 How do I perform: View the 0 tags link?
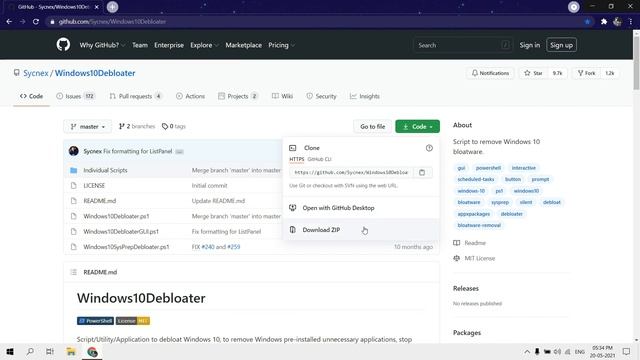(174, 127)
